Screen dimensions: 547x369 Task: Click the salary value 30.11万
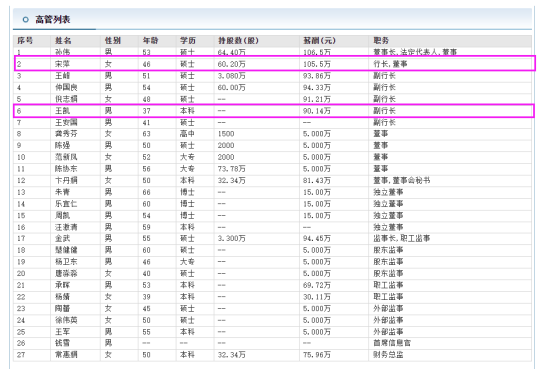coord(317,297)
